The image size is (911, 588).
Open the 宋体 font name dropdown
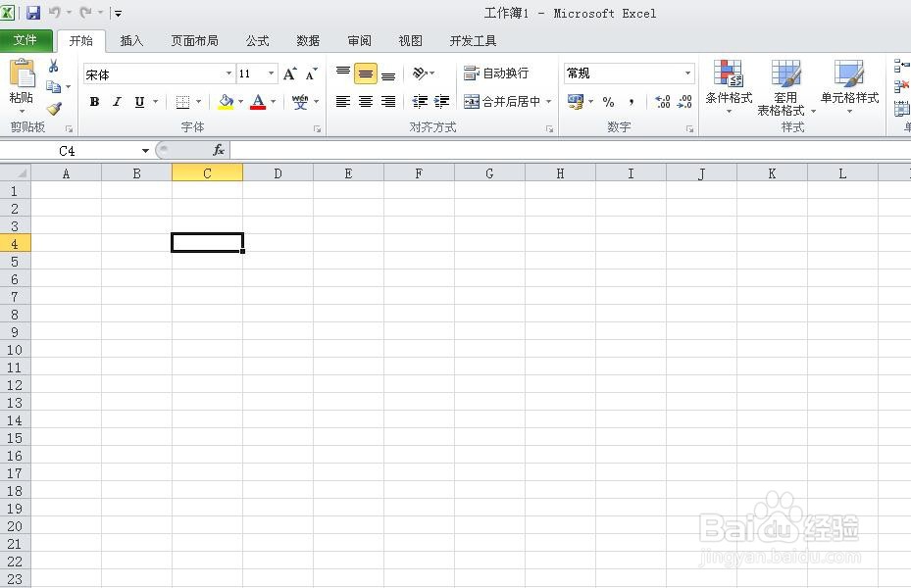(228, 73)
